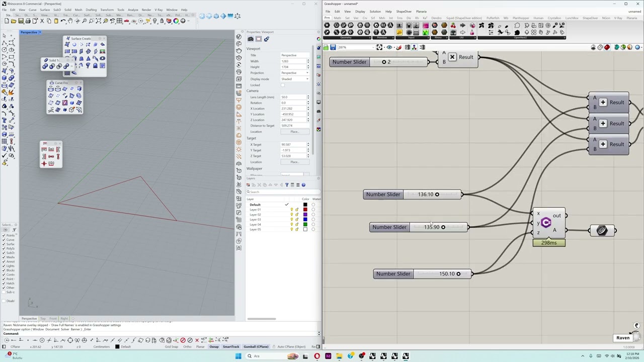Click the Cut scissors icon in Rhino toolbar
644x362 pixels.
pyautogui.click(x=42, y=21)
